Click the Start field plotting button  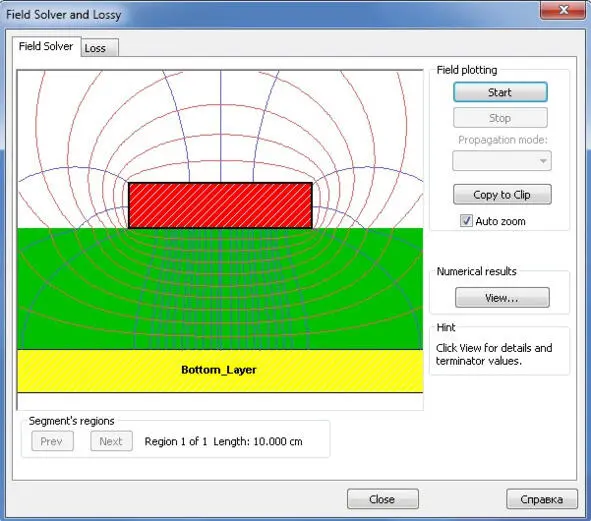click(500, 92)
